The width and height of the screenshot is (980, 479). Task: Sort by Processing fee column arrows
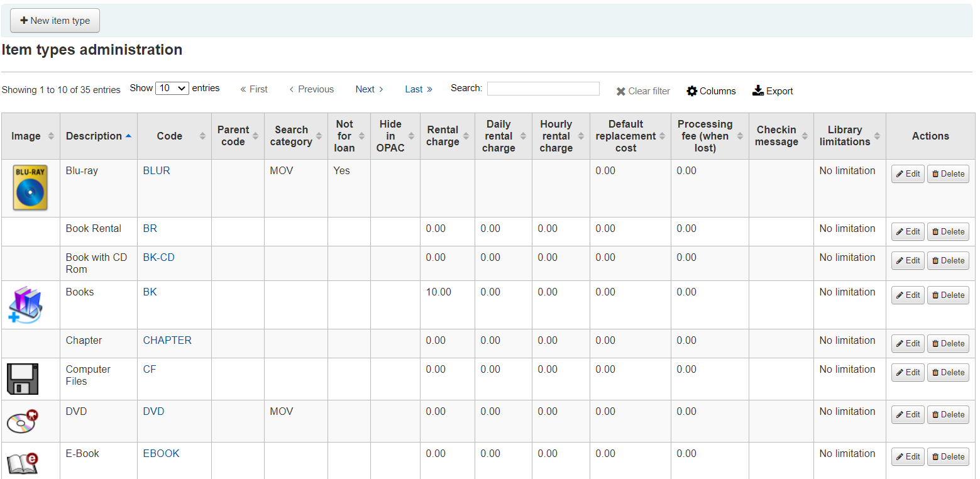(741, 136)
